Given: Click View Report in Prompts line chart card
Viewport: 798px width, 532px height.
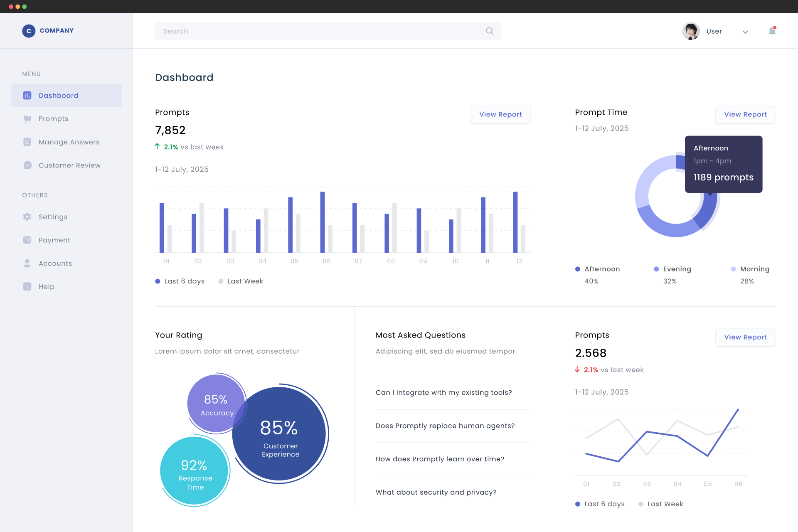Looking at the screenshot, I should pyautogui.click(x=745, y=337).
